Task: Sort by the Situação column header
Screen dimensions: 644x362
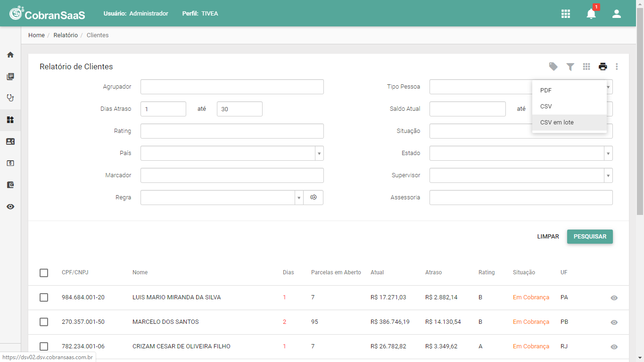Action: pyautogui.click(x=524, y=272)
